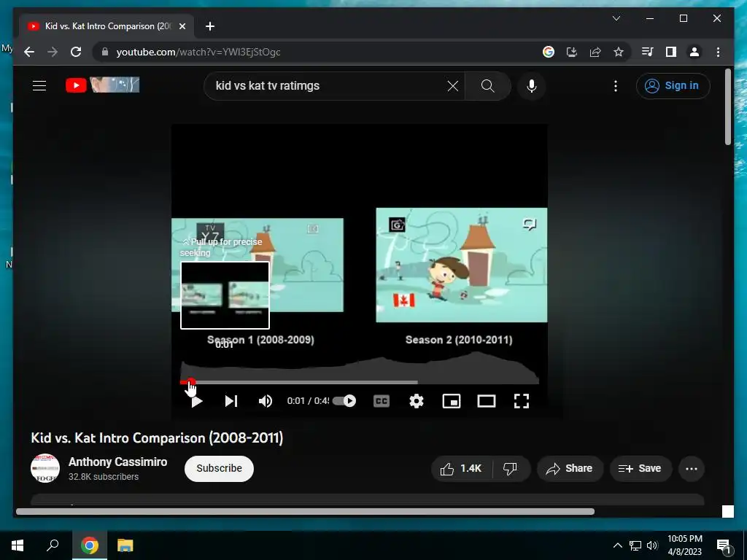Toggle closed captions
This screenshot has height=560, width=747.
click(x=381, y=402)
